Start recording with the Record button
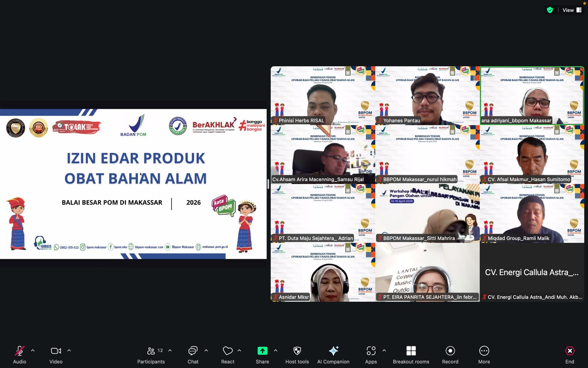This screenshot has width=588, height=368. point(450,351)
